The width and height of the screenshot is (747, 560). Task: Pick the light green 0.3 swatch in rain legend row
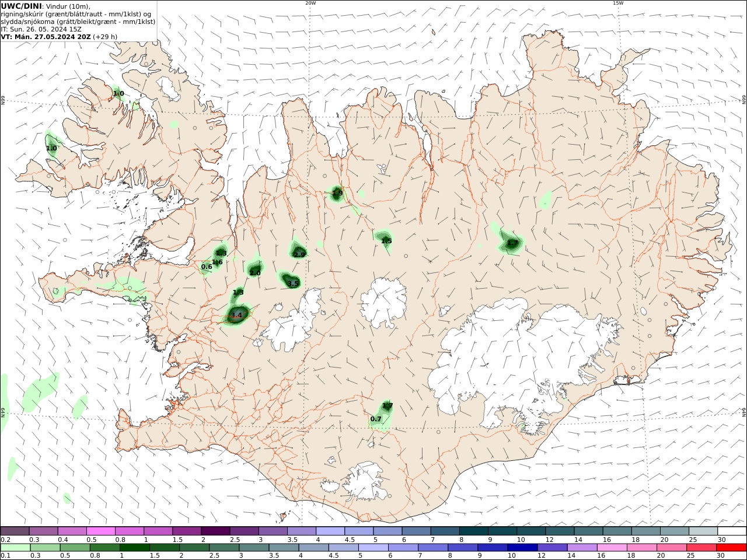tap(45, 547)
